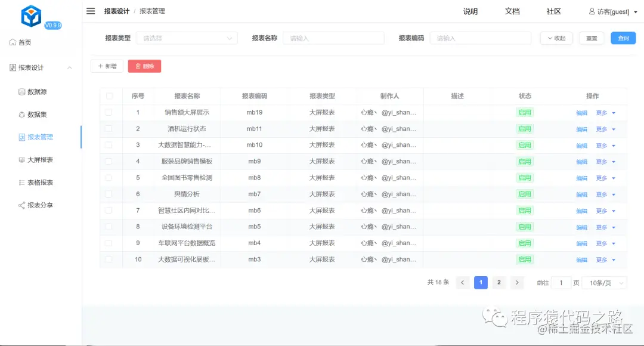Open the 访客[guest] user dropdown
Image resolution: width=644 pixels, height=346 pixels.
coord(613,11)
